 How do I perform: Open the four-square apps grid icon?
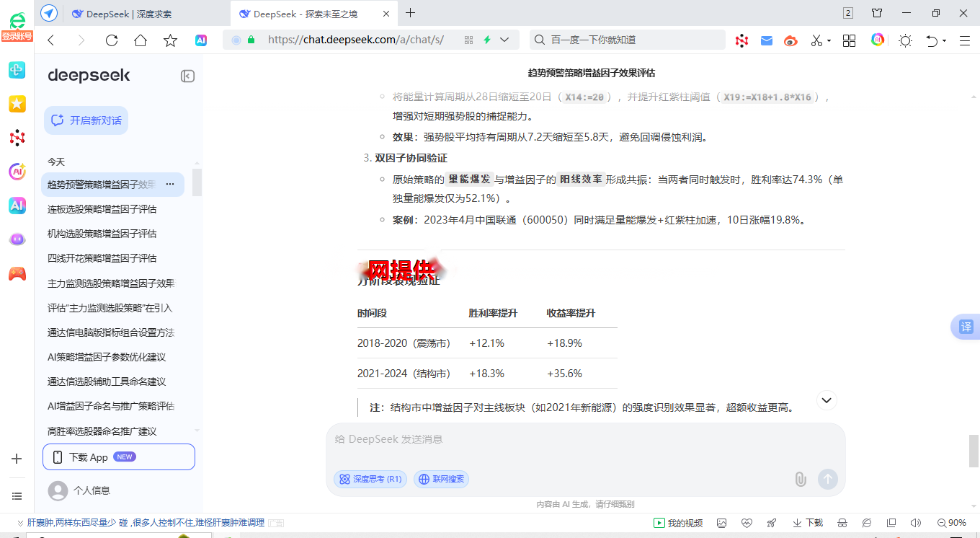click(x=849, y=40)
